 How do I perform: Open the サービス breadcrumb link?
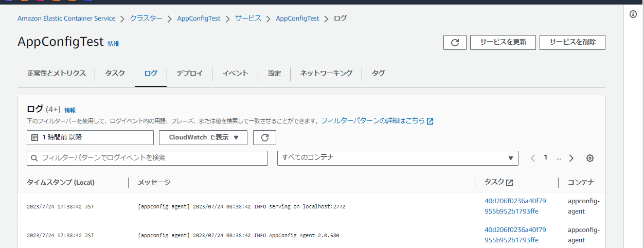click(248, 19)
